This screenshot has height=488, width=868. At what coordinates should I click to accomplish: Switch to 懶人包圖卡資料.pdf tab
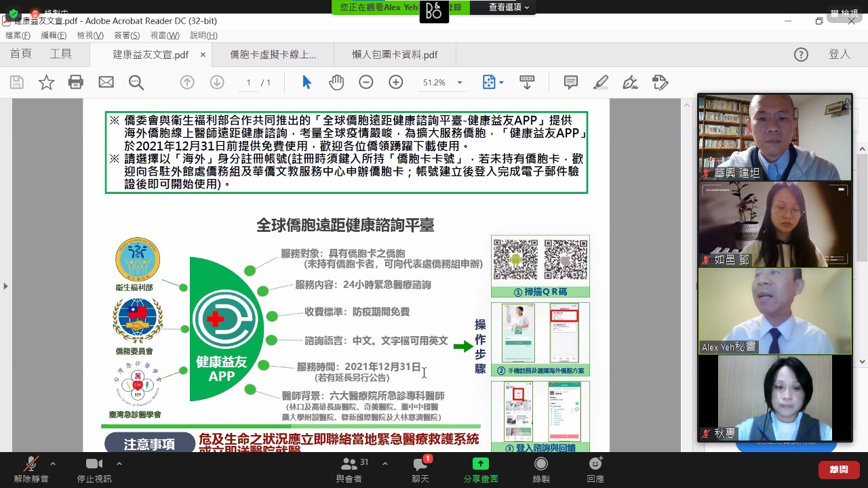point(395,55)
